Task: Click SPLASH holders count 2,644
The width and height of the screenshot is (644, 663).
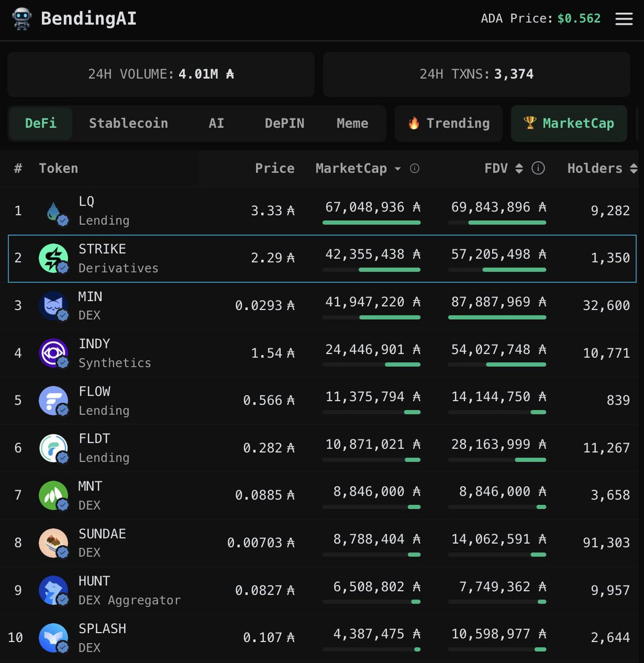Action: click(x=610, y=638)
